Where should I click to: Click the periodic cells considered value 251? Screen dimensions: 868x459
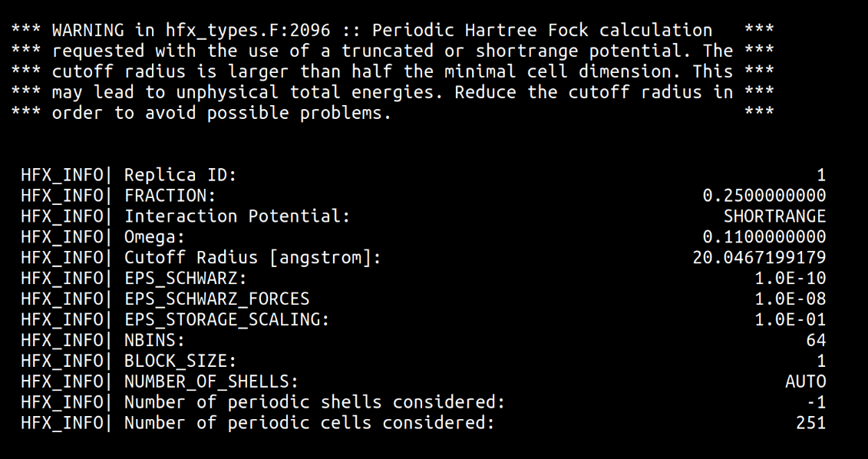tap(811, 423)
